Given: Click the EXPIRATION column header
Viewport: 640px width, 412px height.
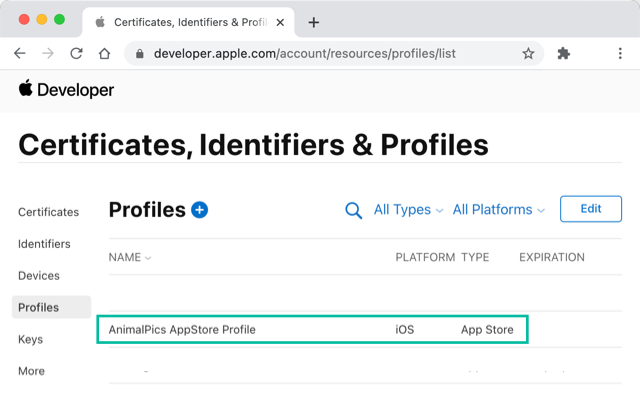Looking at the screenshot, I should 552,257.
